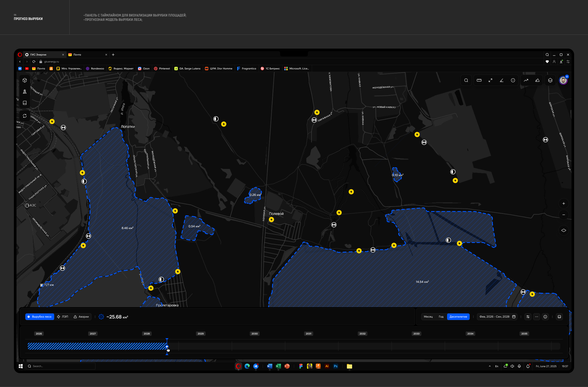The image size is (588, 387).
Task: Click the refresh sync icon on left
Action: [25, 116]
